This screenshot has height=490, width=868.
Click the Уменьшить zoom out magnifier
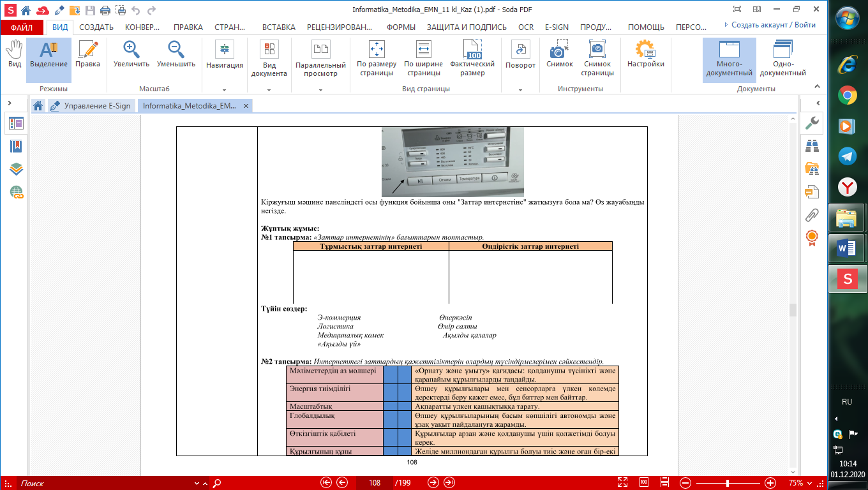click(x=176, y=55)
